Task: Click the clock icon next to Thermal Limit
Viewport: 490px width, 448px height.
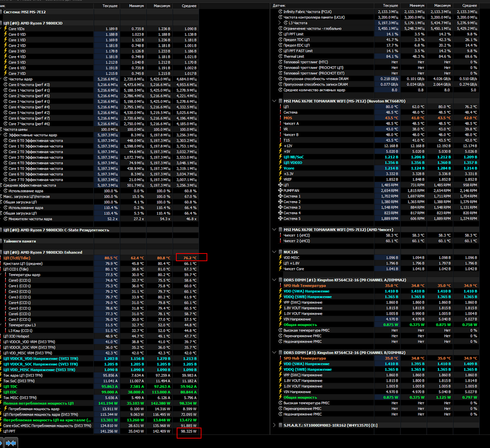Action: pos(281,56)
